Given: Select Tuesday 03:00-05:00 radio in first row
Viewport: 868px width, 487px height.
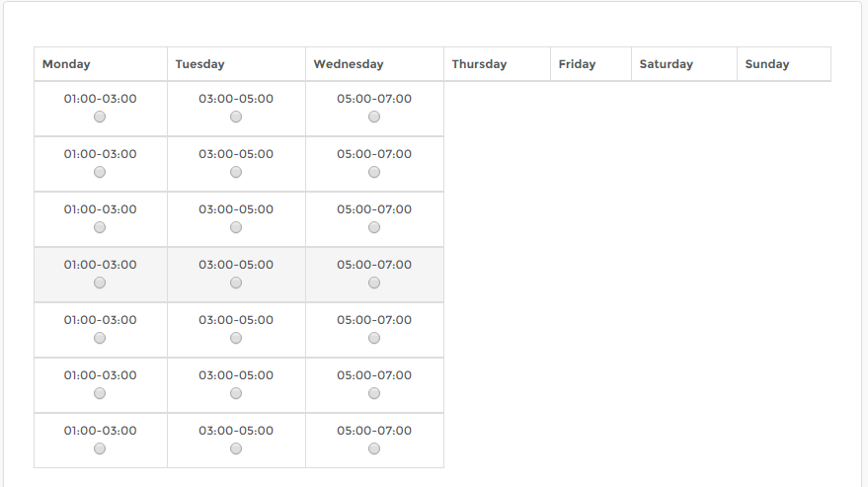Looking at the screenshot, I should click(236, 117).
